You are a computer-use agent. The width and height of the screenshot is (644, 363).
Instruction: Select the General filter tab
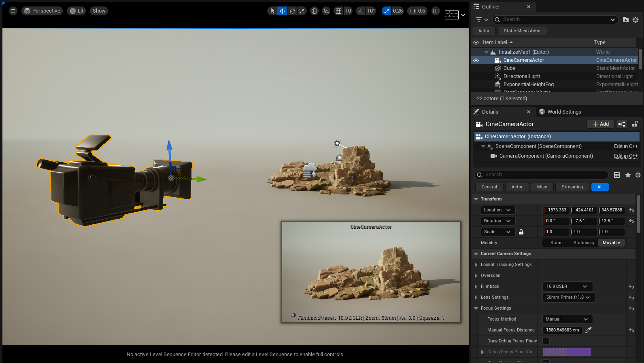click(x=489, y=187)
